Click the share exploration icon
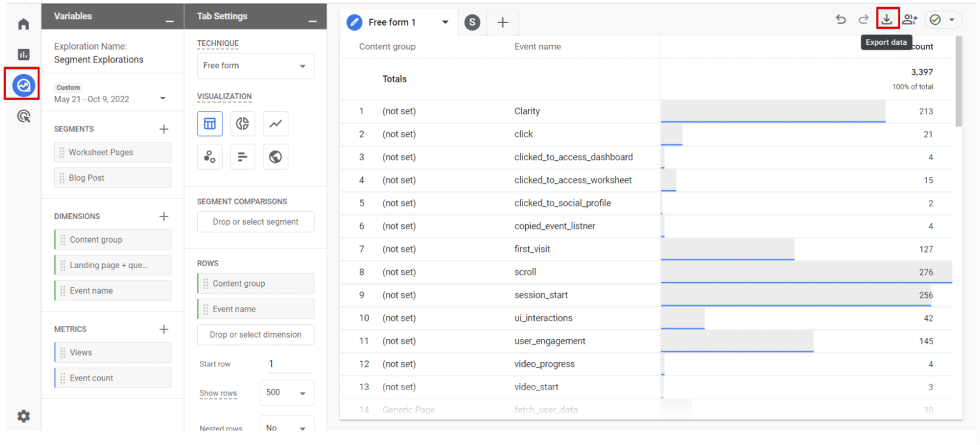This screenshot has height=445, width=980. pos(910,19)
